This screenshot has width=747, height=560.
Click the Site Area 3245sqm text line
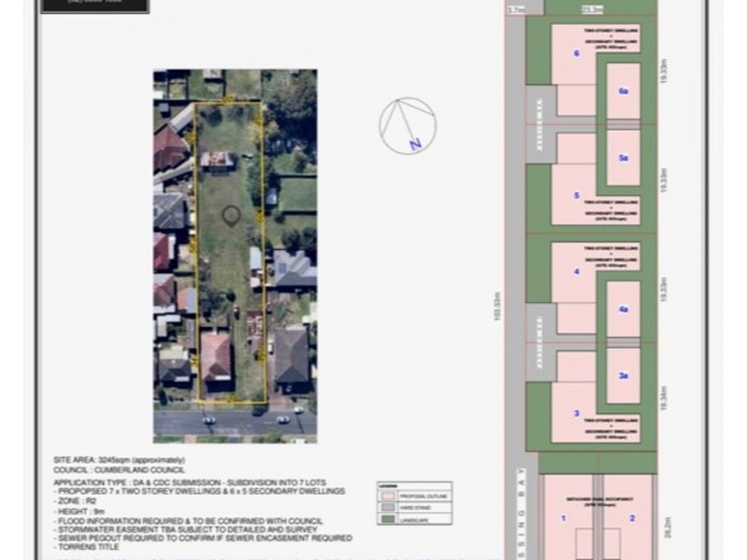120,460
